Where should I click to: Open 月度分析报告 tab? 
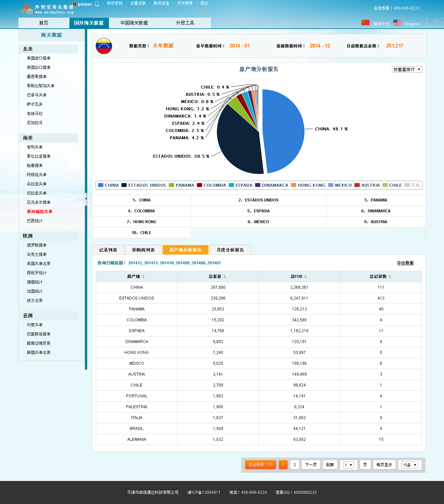tap(230, 250)
